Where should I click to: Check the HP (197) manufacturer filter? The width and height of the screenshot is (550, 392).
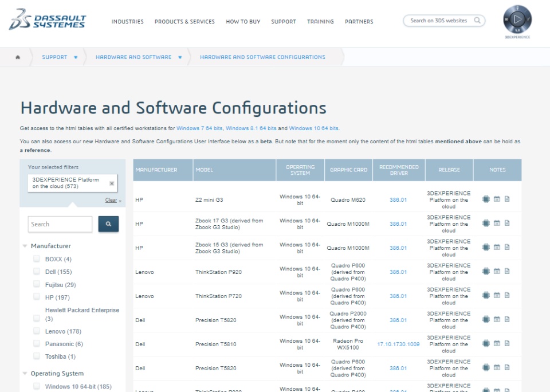click(37, 297)
